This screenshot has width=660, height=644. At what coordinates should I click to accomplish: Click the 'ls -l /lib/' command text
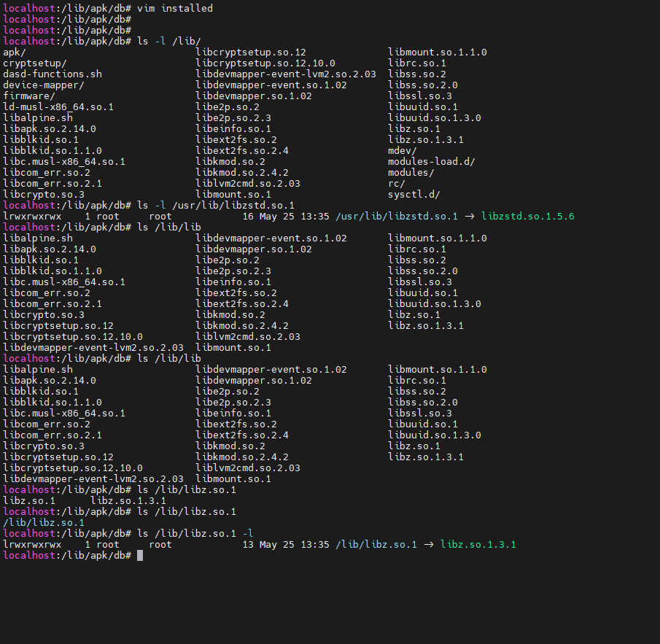pos(169,42)
